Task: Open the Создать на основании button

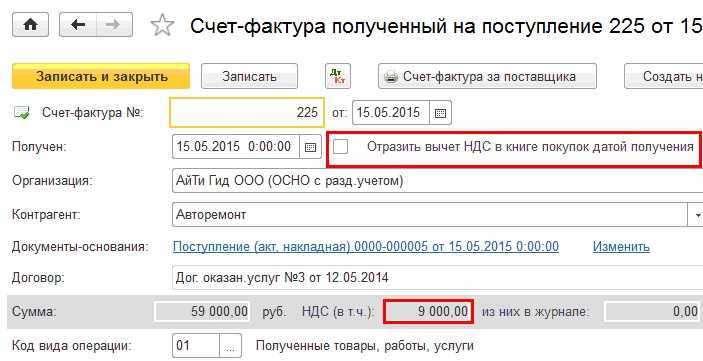Action: point(664,76)
